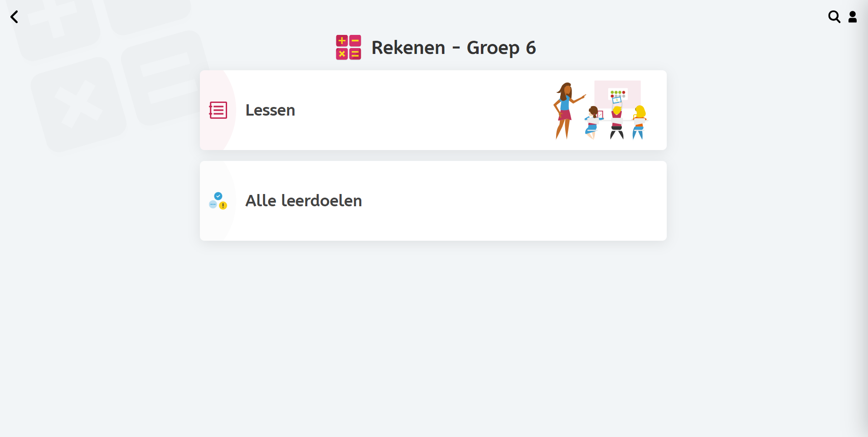Image resolution: width=868 pixels, height=437 pixels.
Task: Click the Lessen notebook icon
Action: pyautogui.click(x=218, y=110)
